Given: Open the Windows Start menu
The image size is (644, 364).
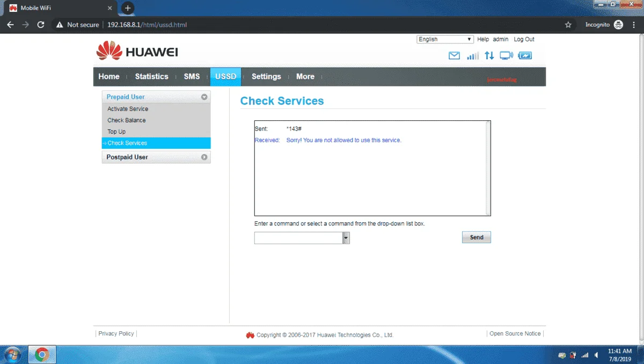Looking at the screenshot, I should click(x=13, y=354).
